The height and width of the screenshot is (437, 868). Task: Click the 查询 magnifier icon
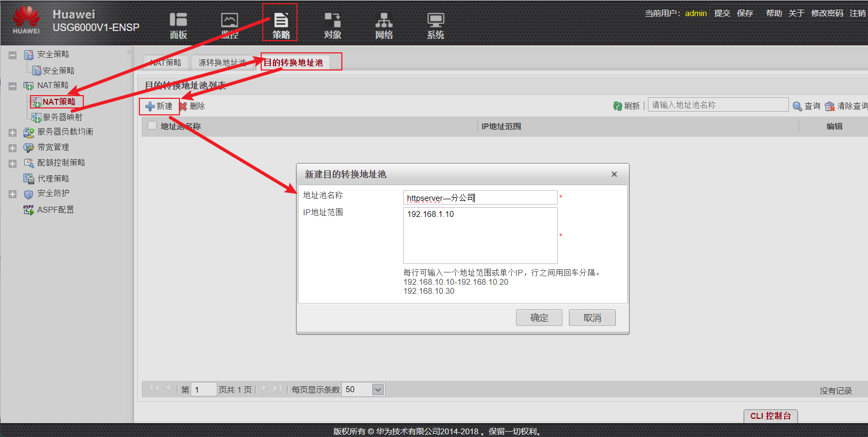click(797, 106)
